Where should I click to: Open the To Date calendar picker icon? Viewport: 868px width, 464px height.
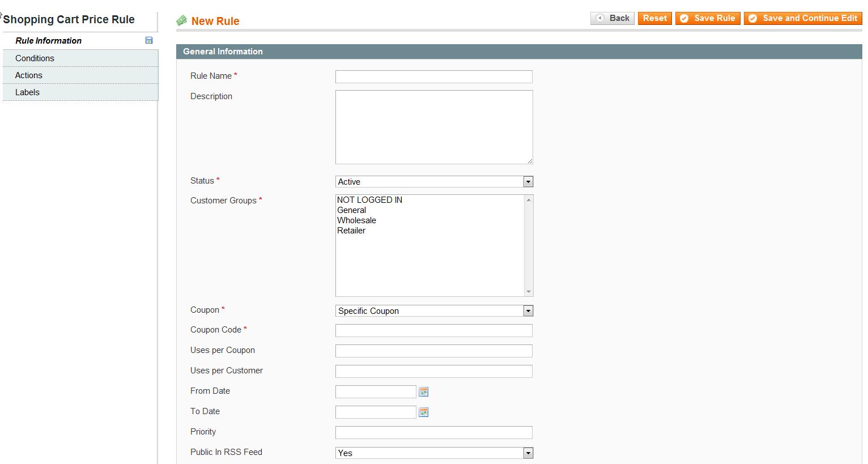click(423, 412)
